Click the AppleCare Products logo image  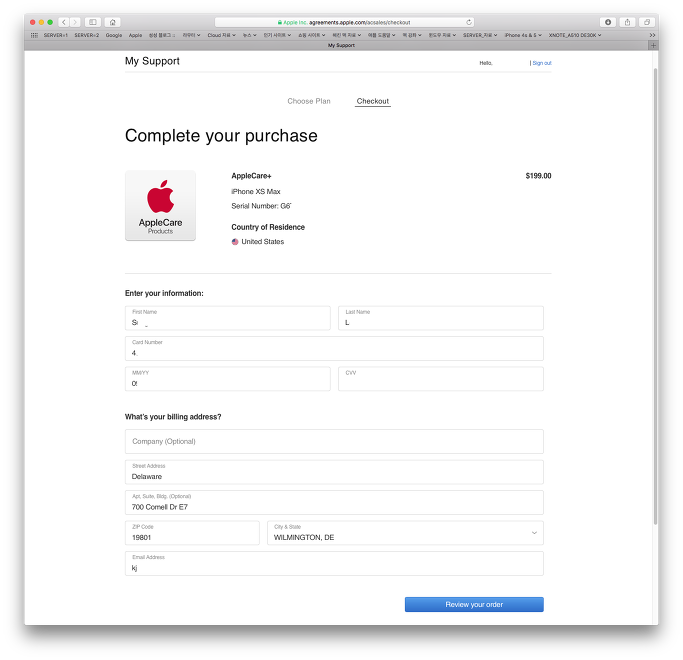(160, 206)
